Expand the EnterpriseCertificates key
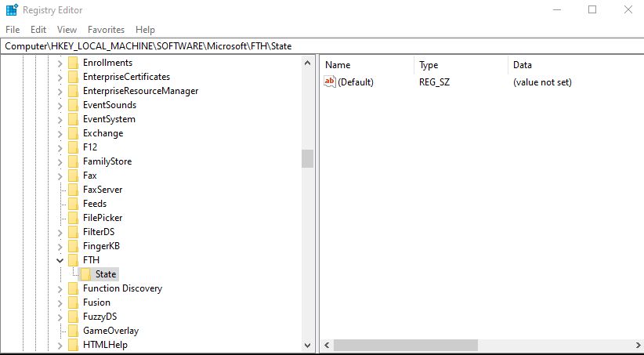 pos(60,77)
